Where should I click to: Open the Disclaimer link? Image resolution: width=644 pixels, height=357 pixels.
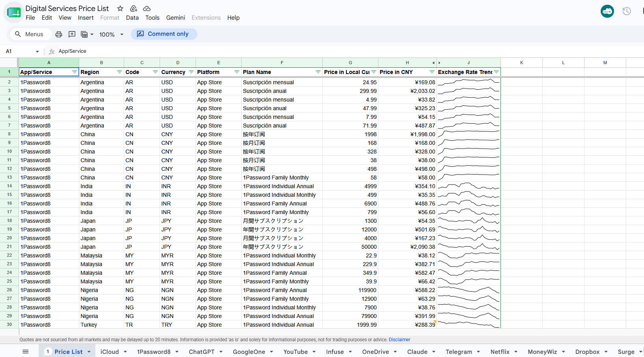coord(399,340)
